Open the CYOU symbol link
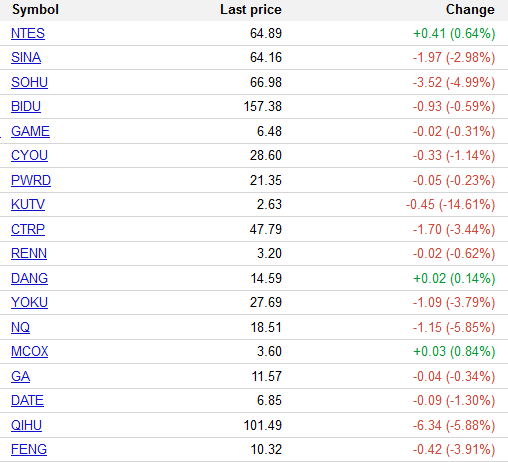This screenshot has width=508, height=462. point(29,156)
